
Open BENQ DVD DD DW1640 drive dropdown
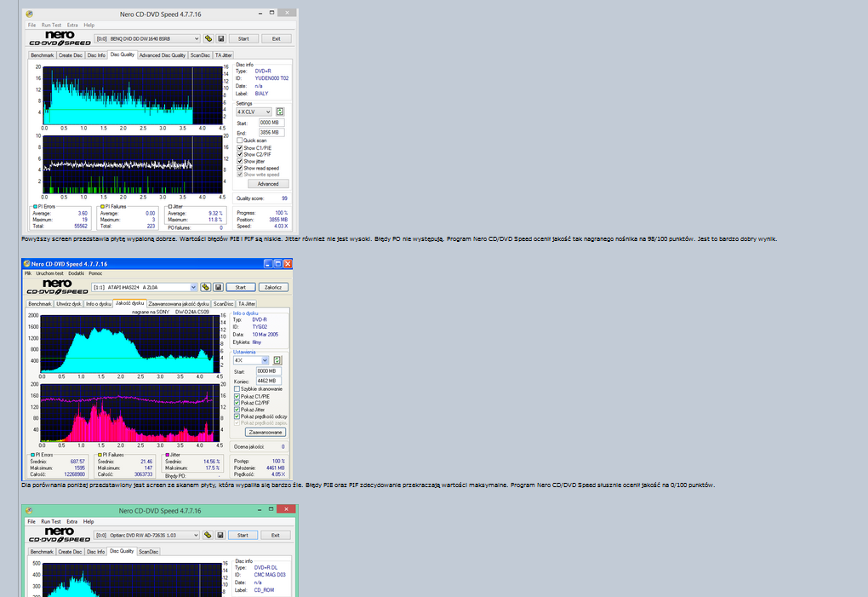tap(147, 39)
